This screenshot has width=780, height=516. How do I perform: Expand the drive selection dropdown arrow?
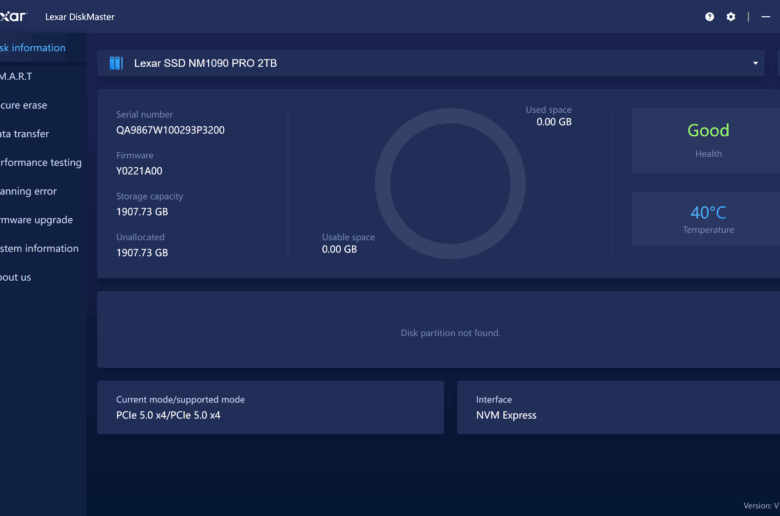(755, 63)
